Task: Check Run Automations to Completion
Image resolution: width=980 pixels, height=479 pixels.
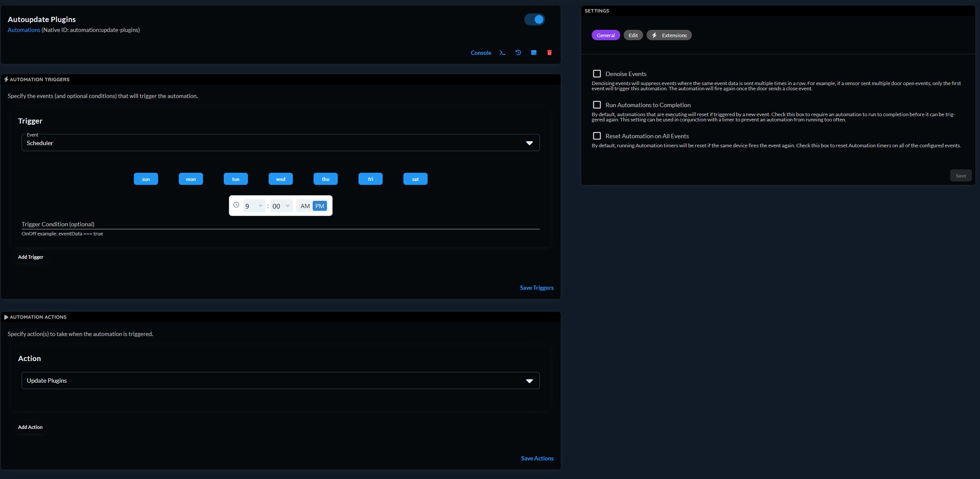Action: pyautogui.click(x=597, y=105)
